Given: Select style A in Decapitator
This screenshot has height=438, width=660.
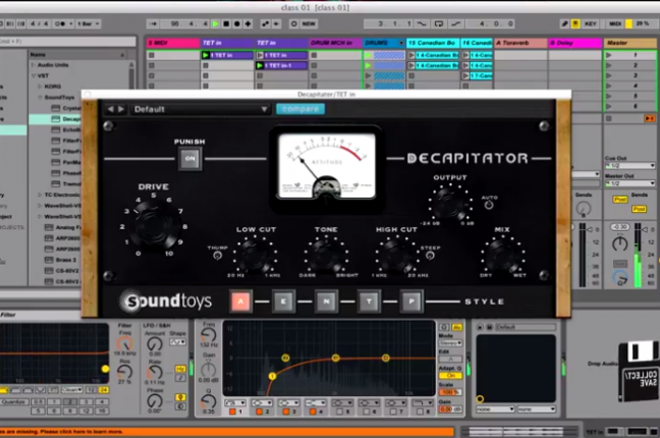Looking at the screenshot, I should point(241,302).
